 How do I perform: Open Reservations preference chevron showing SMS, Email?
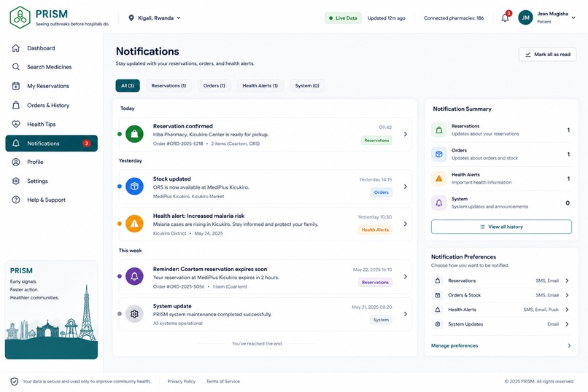coord(567,281)
